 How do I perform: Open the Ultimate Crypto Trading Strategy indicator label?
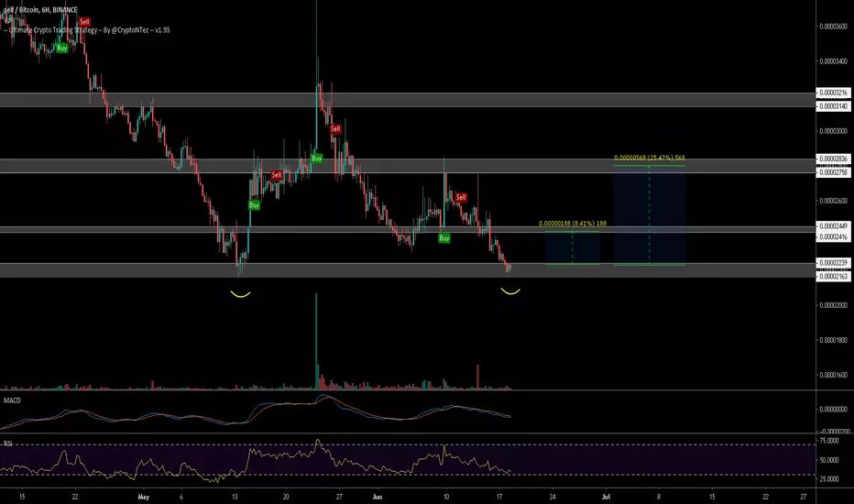pyautogui.click(x=89, y=30)
